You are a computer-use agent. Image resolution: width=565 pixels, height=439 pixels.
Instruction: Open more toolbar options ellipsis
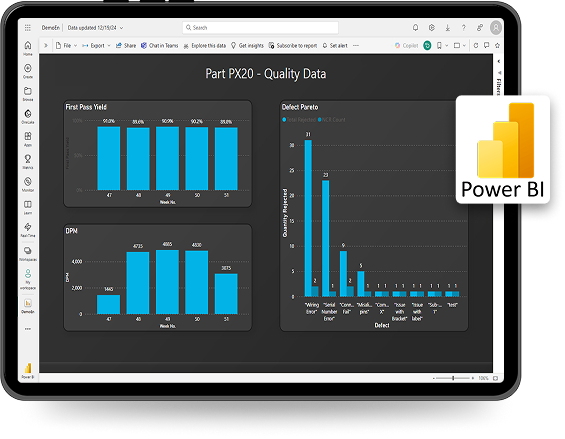tap(356, 45)
